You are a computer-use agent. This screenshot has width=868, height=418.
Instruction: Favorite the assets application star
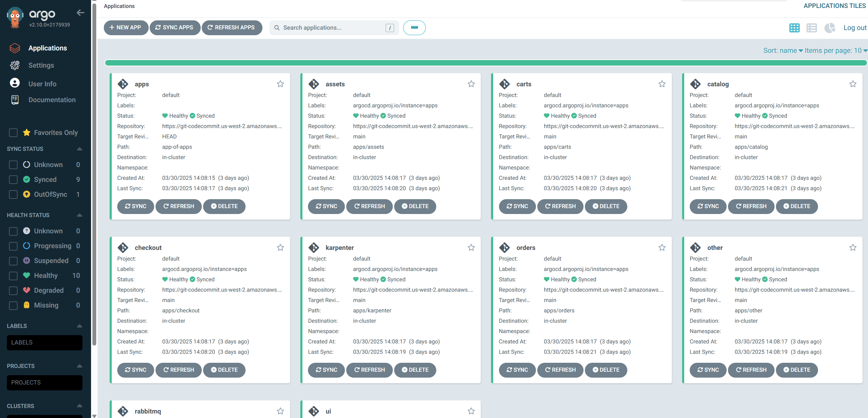click(471, 84)
